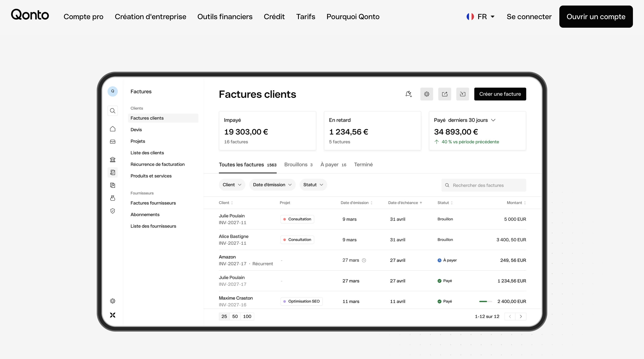Expand the Client filter dropdown
644x359 pixels.
[x=232, y=185]
